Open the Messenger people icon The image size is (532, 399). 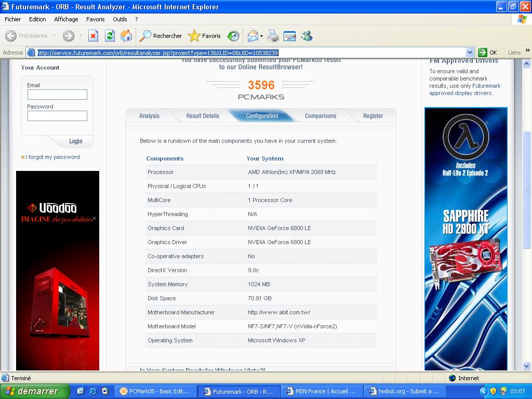click(x=307, y=36)
